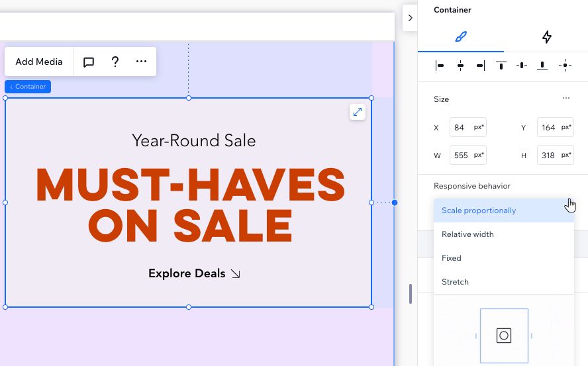Click the Year-Round Sale text
Screen dimensions: 588x366
tap(194, 140)
